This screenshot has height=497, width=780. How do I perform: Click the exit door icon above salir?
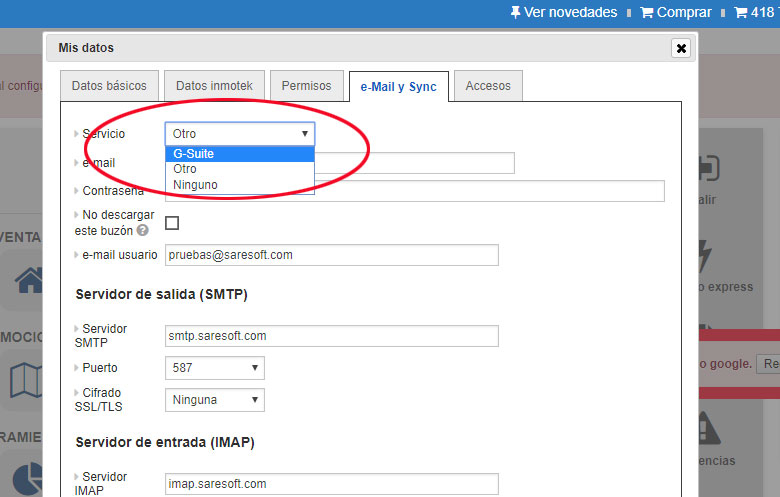(x=709, y=168)
